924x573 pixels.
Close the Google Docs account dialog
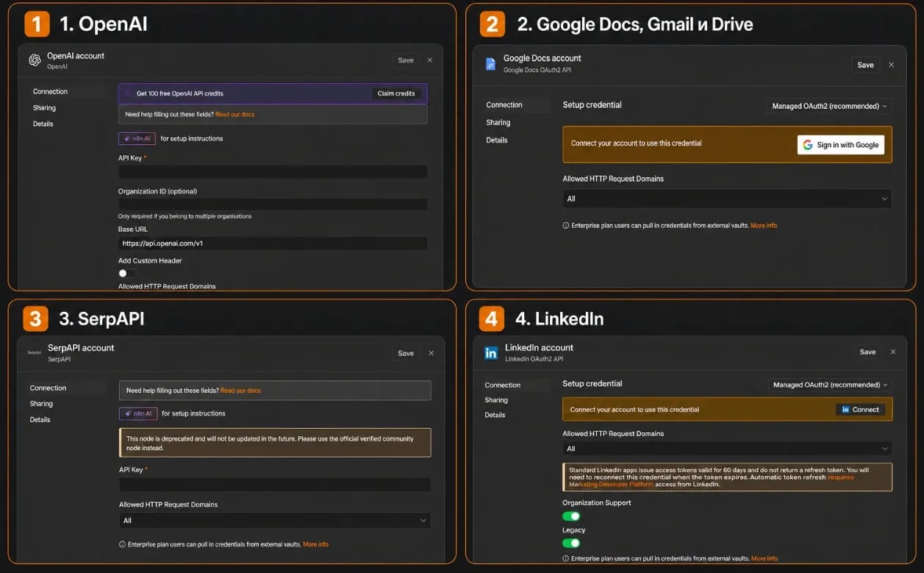tap(891, 65)
